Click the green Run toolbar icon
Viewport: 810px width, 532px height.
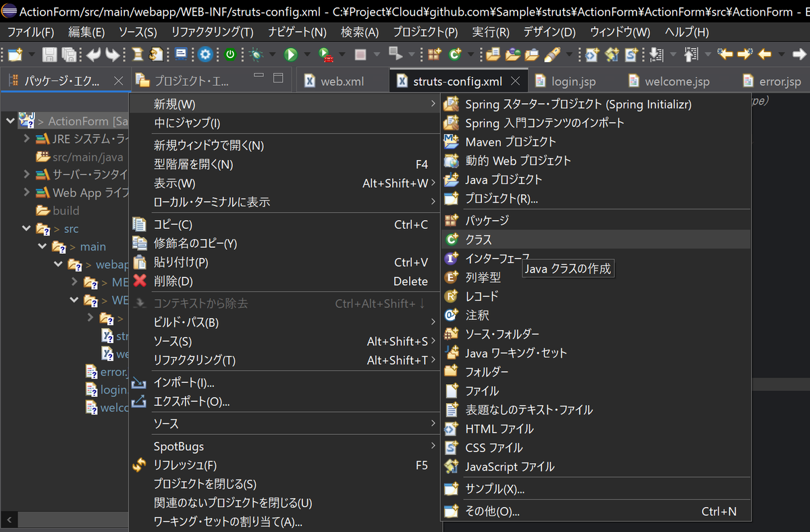[291, 55]
